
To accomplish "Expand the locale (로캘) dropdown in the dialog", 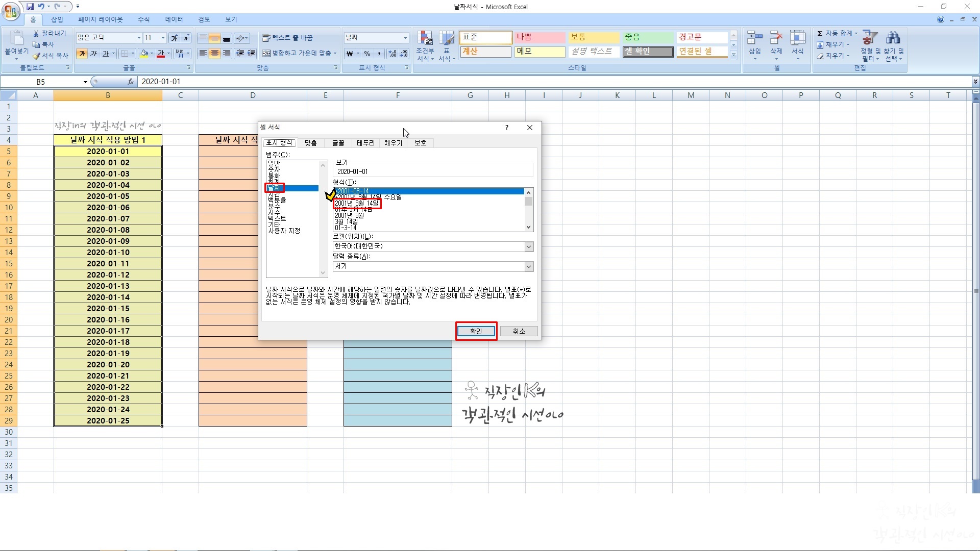I will 529,247.
